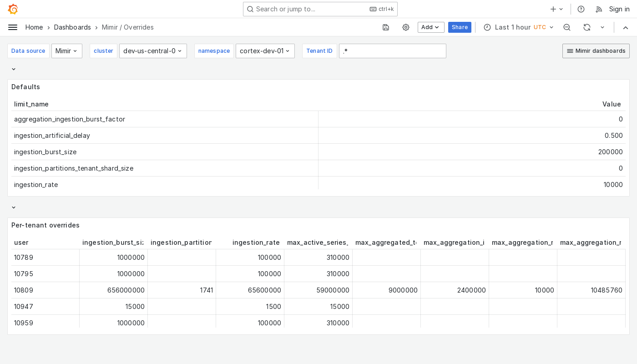Open dashboard settings gear icon

pos(406,27)
